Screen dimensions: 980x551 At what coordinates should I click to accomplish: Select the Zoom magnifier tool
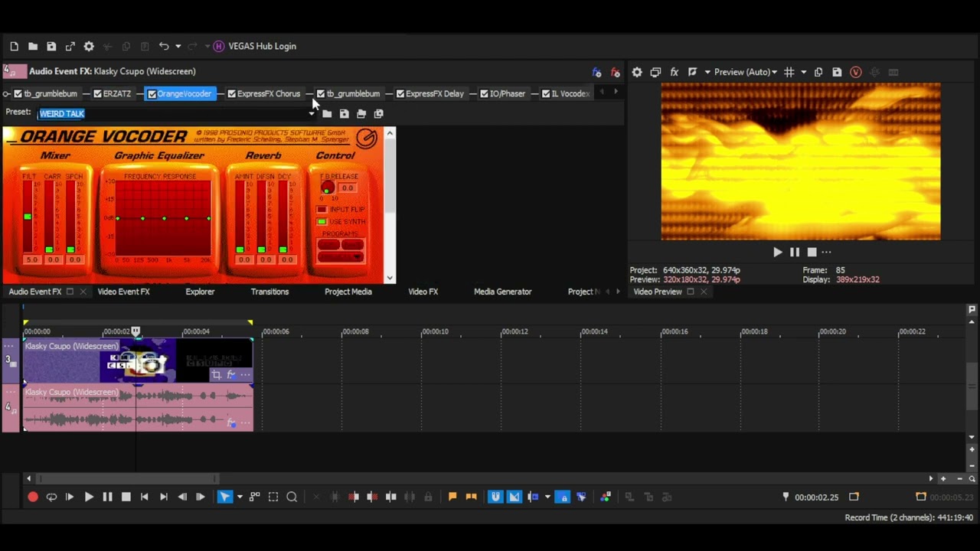(x=292, y=497)
